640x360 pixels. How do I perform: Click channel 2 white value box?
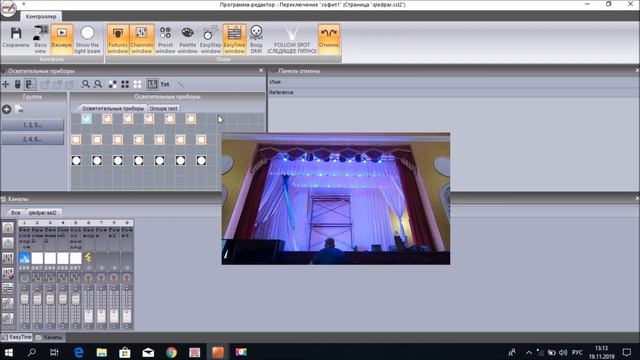point(37,258)
